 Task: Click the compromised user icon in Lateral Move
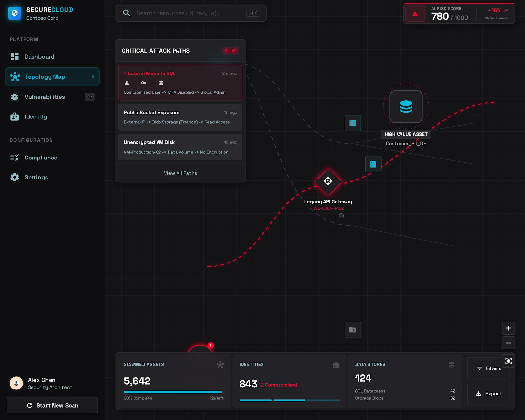click(x=127, y=83)
